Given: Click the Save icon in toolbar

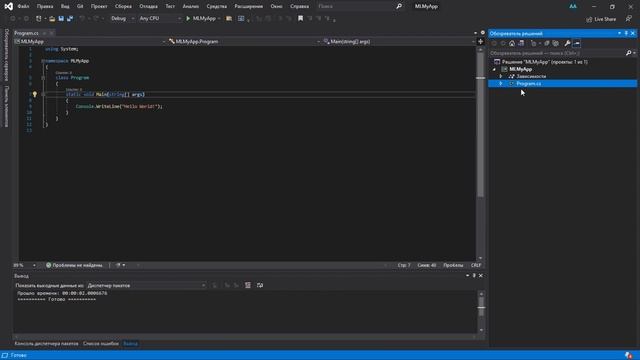Looking at the screenshot, I should pos(61,18).
